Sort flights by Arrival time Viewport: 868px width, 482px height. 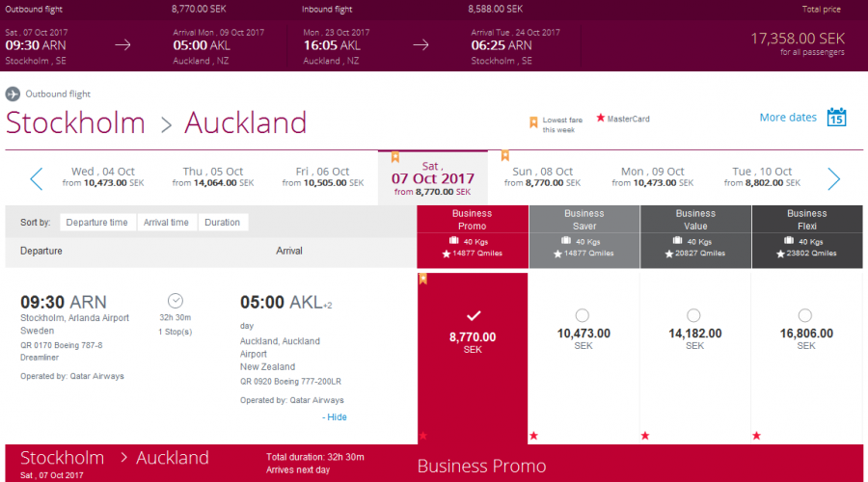166,223
